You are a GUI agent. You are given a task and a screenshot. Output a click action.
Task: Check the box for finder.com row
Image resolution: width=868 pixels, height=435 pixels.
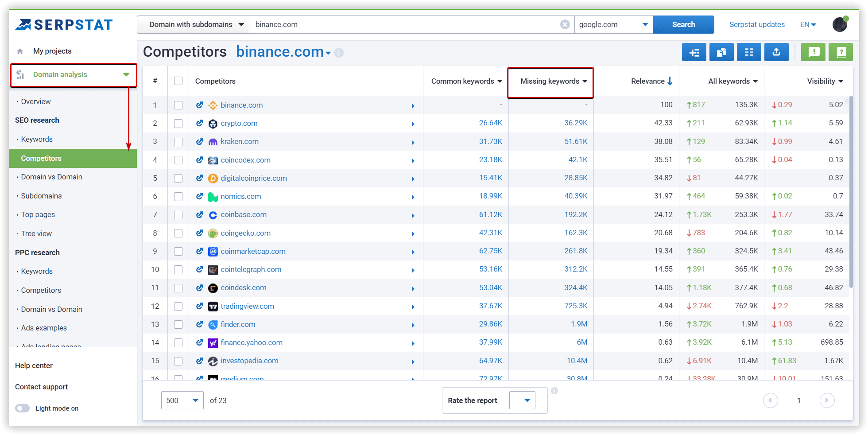coord(178,324)
